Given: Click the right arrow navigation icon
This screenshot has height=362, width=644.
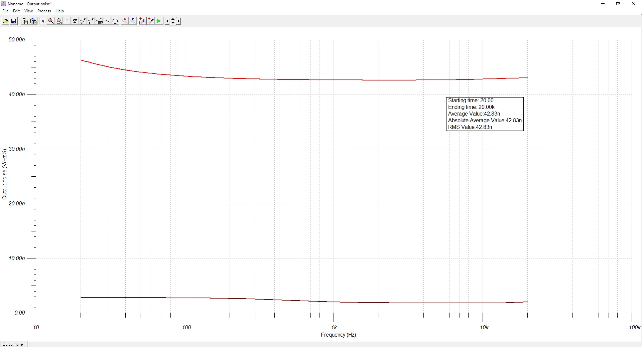Looking at the screenshot, I should pos(178,21).
